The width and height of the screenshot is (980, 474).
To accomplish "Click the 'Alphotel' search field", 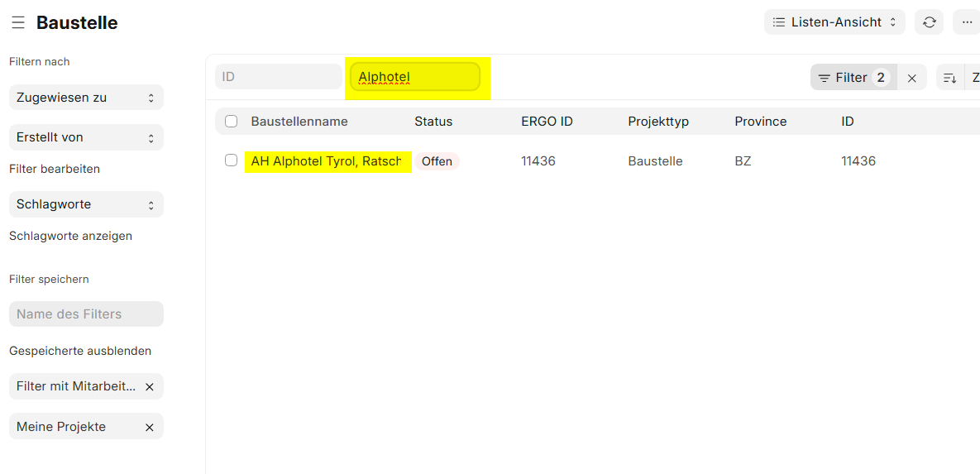I will pos(414,77).
